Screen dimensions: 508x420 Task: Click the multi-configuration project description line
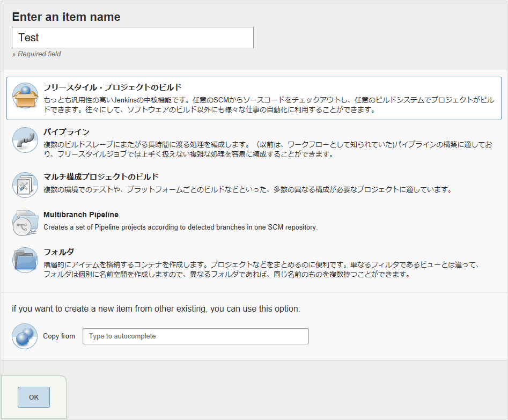click(x=248, y=189)
